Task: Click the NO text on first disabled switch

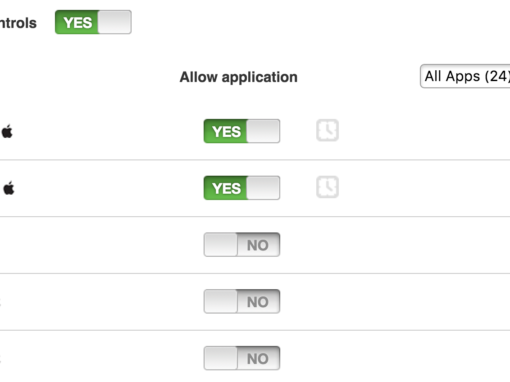Action: click(258, 245)
